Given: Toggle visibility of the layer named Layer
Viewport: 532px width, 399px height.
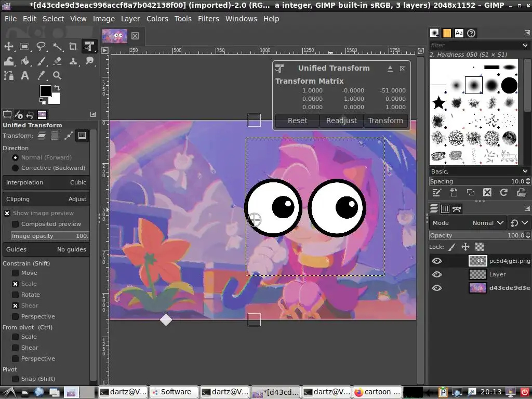Looking at the screenshot, I should [x=437, y=274].
